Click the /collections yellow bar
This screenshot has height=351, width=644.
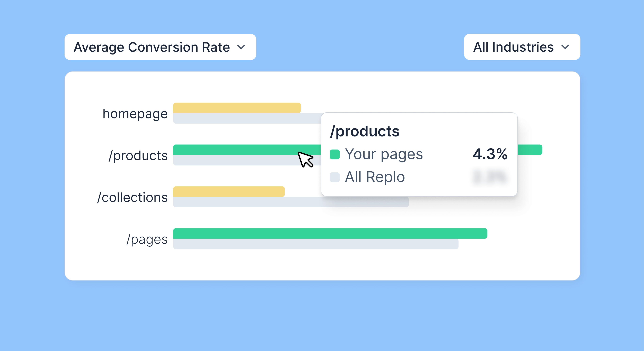[229, 191]
